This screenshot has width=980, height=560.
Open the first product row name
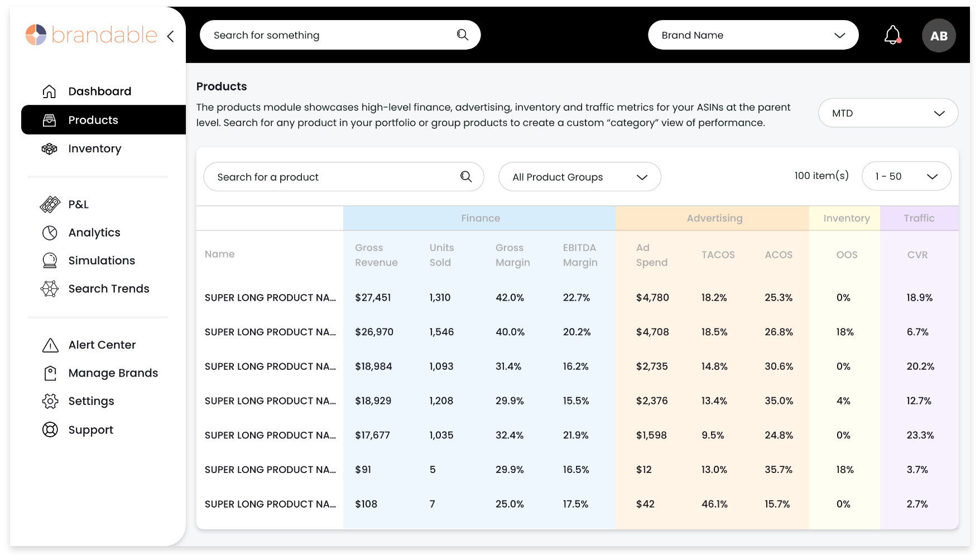coord(270,298)
